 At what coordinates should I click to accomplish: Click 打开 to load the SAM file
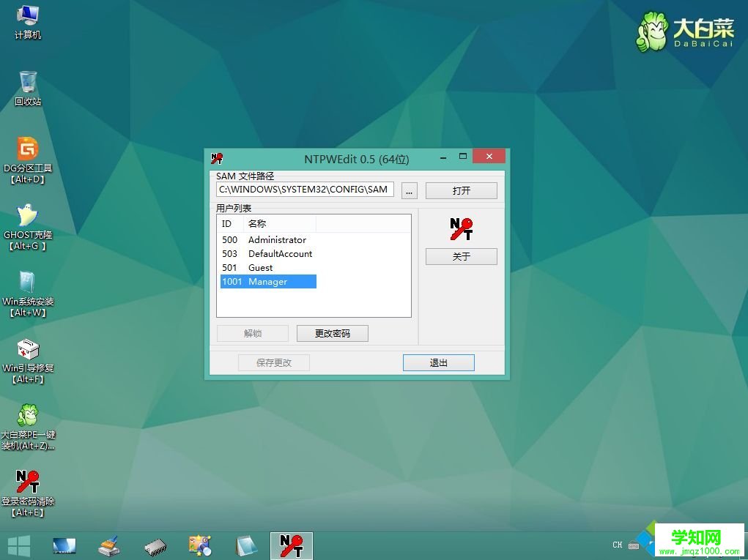point(461,189)
